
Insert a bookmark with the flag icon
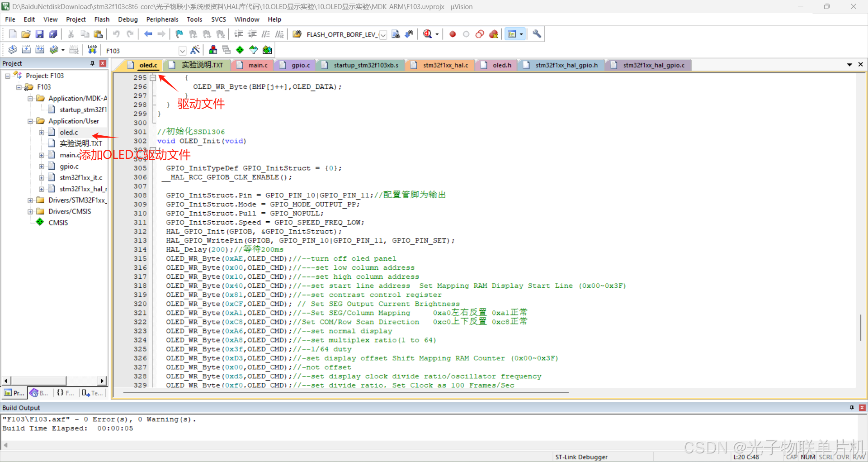[179, 34]
